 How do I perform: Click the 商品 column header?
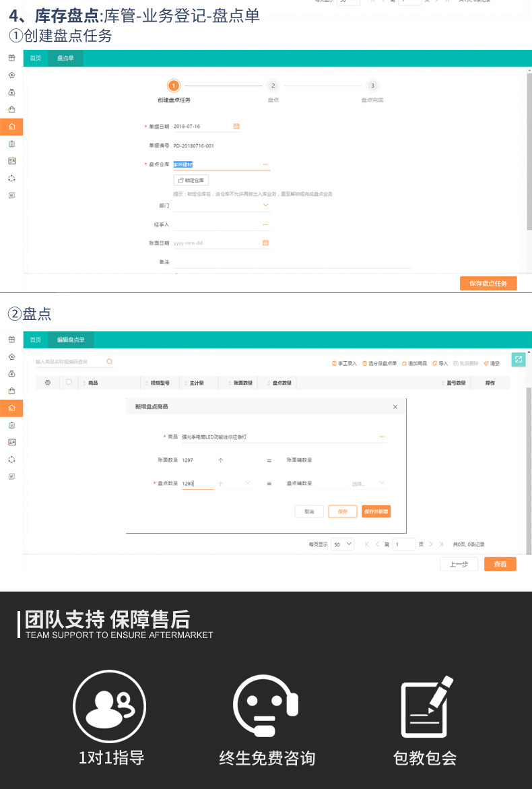click(x=93, y=383)
